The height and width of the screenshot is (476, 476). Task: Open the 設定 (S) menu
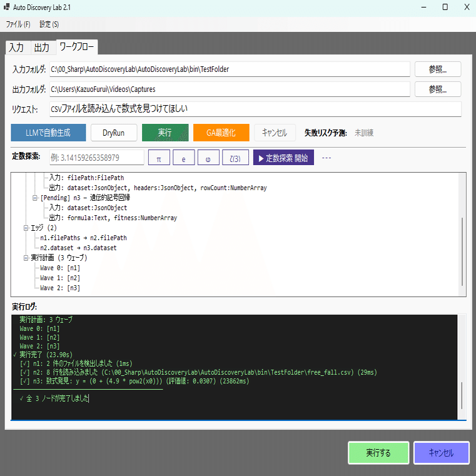coord(49,24)
